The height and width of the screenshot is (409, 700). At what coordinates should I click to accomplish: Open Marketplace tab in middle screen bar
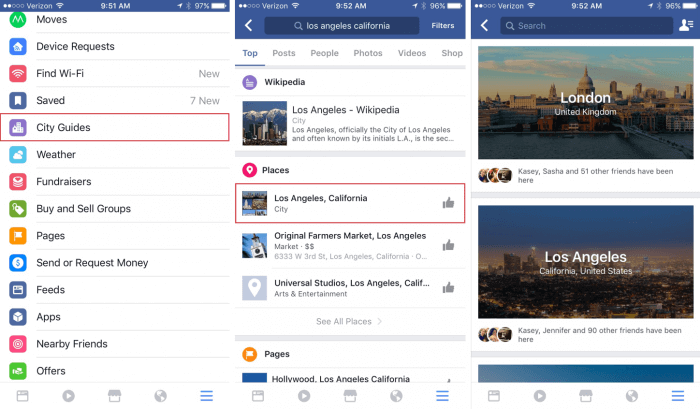350,396
